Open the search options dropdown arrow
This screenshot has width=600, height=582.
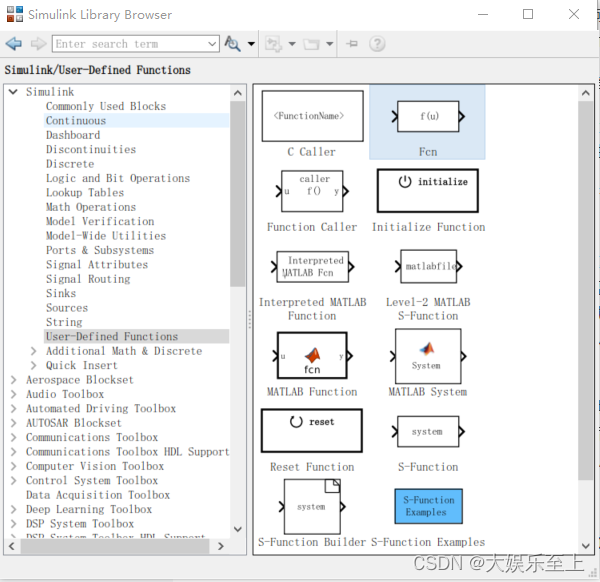pos(251,44)
